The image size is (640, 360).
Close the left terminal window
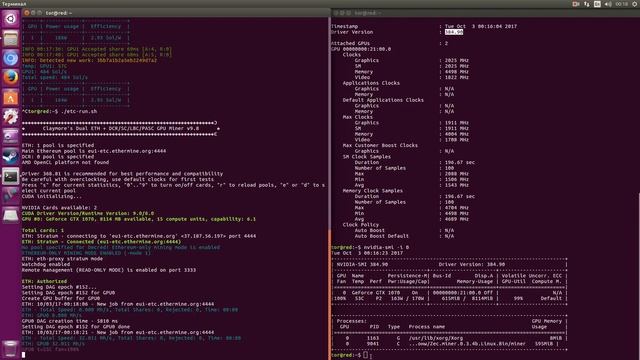pos(27,13)
